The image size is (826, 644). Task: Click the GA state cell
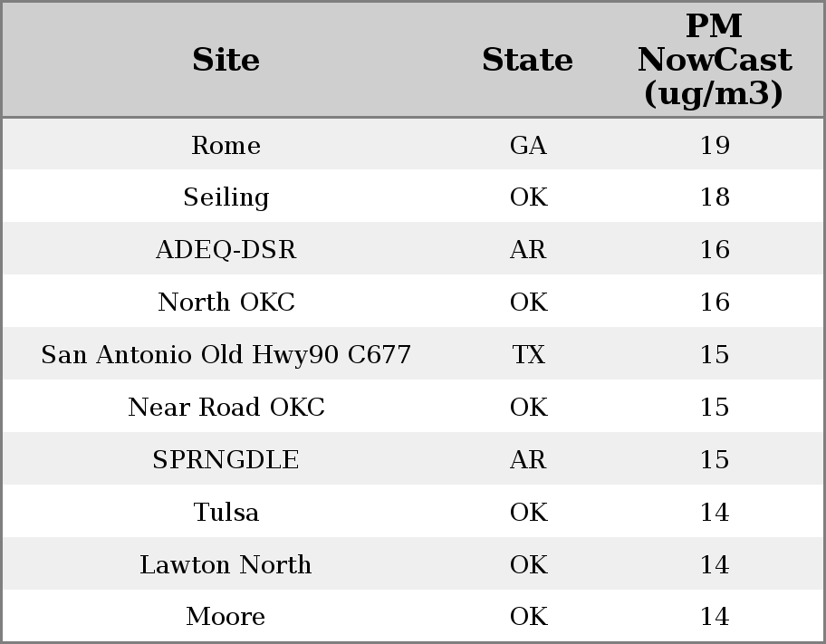click(528, 145)
